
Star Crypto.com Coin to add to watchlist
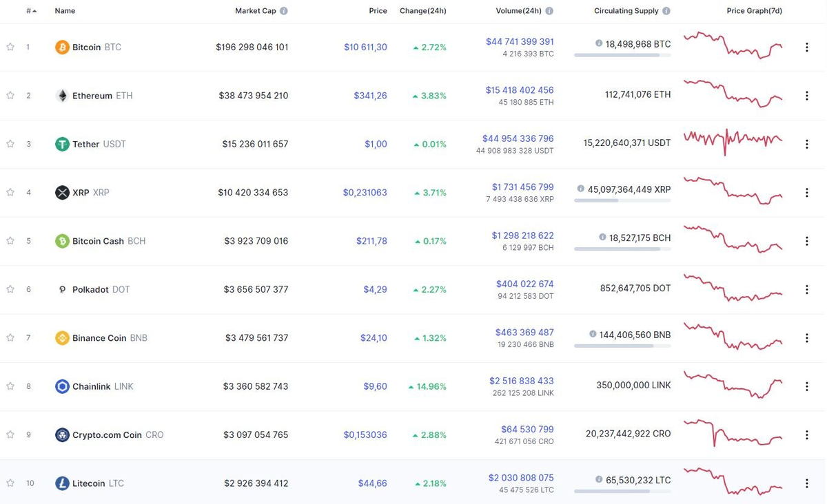[x=10, y=434]
